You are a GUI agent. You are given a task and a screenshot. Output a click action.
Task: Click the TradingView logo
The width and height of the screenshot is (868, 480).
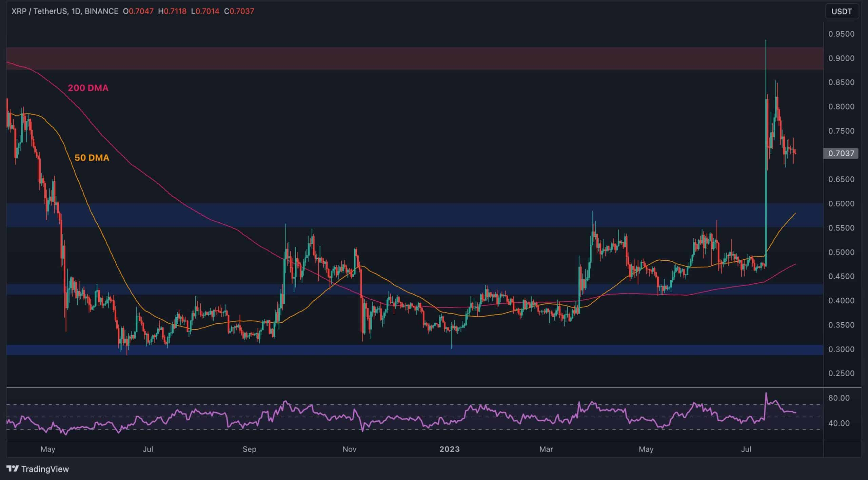coord(38,469)
